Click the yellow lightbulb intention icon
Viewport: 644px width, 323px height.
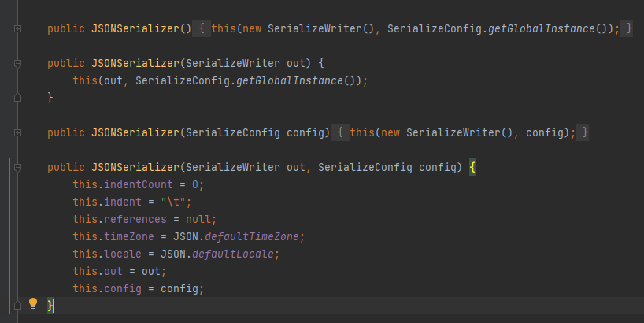coord(33,303)
